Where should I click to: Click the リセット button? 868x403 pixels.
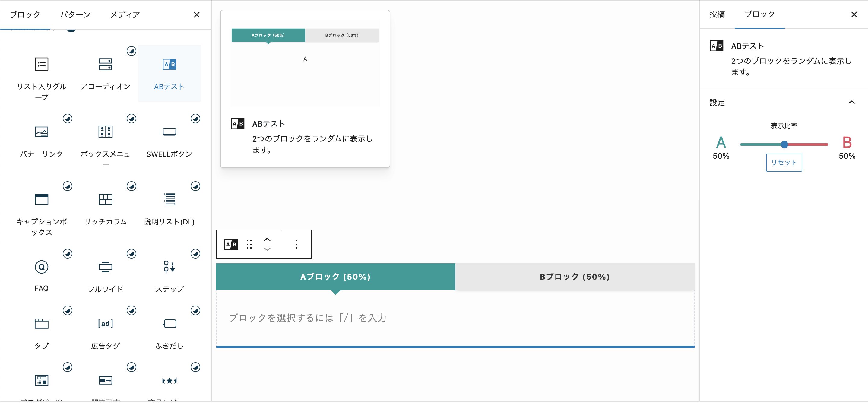tap(784, 162)
